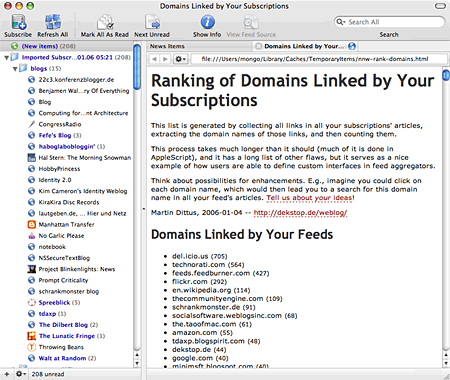The width and height of the screenshot is (450, 380).
Task: Click the toolbar toggle pill button
Action: point(440,6)
